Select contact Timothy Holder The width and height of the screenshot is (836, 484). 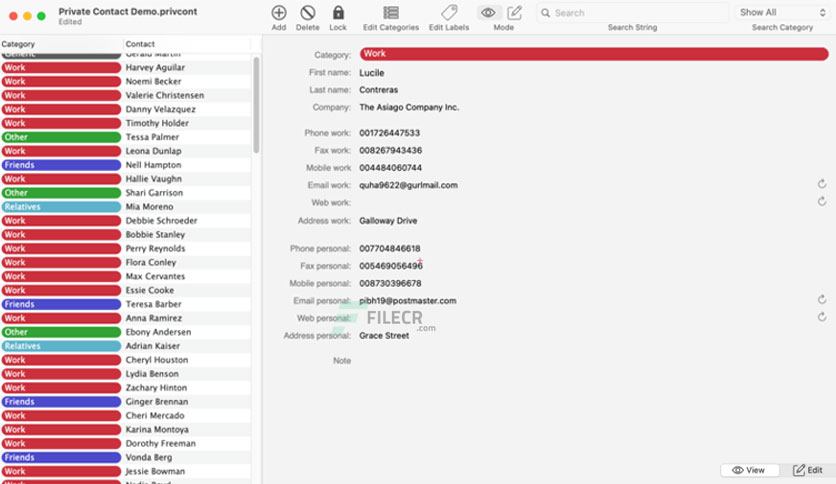(x=157, y=123)
